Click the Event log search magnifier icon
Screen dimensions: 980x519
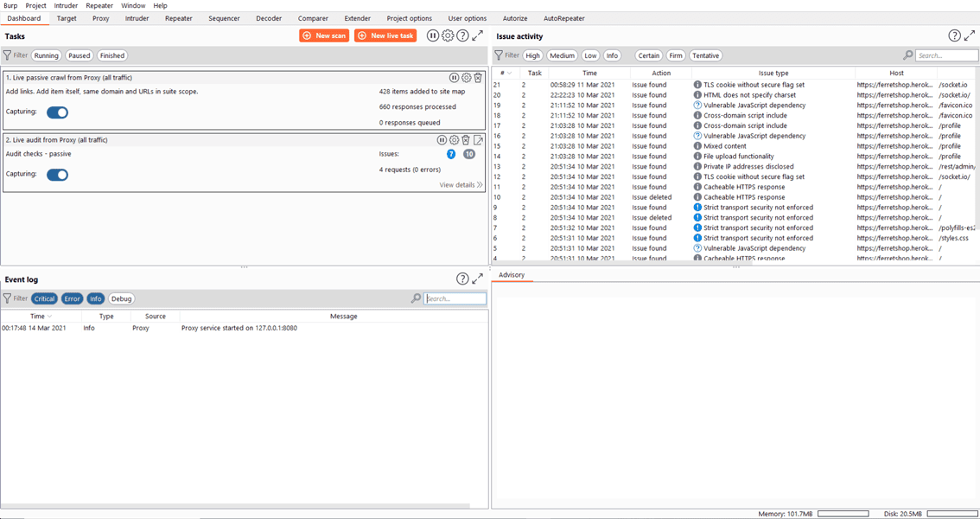click(416, 299)
